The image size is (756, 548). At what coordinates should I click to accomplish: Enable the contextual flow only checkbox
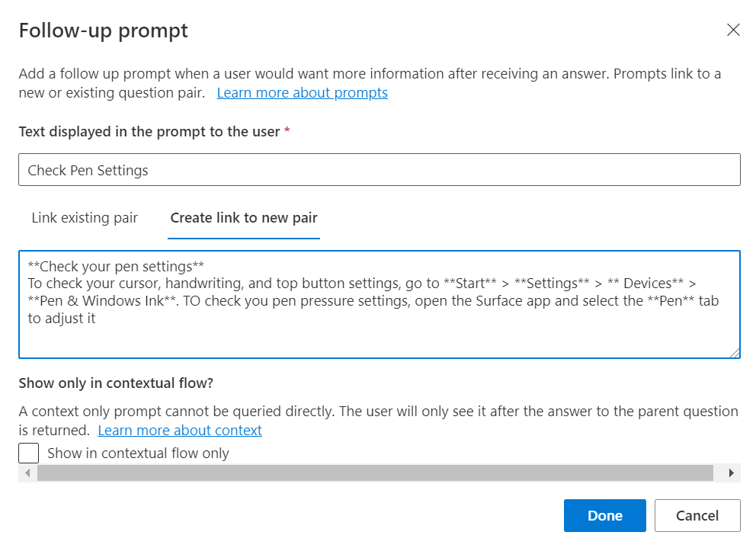tap(29, 453)
